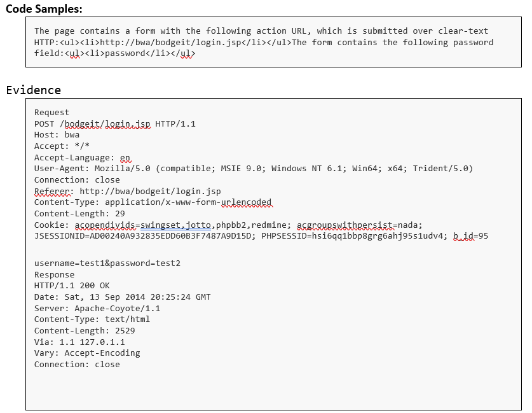The image size is (532, 413).
Task: Click the Content-Length: 29 line
Action: [79, 214]
